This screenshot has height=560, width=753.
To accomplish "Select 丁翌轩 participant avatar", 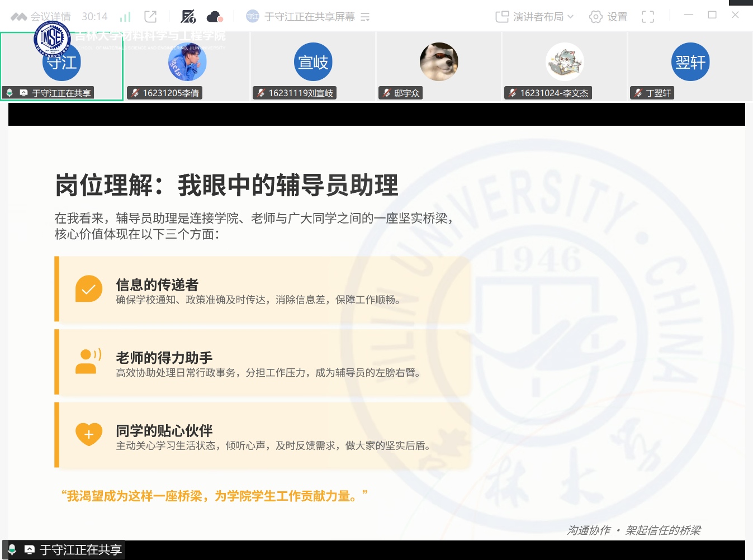I will [x=690, y=62].
